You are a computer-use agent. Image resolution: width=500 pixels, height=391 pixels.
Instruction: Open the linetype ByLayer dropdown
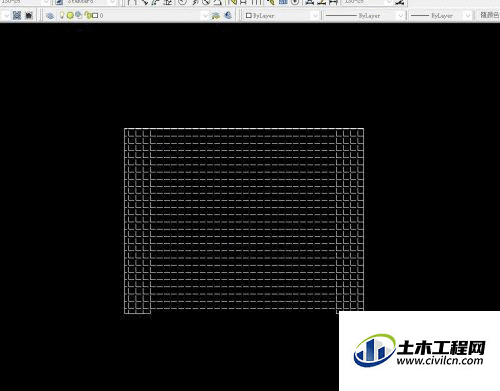point(364,16)
